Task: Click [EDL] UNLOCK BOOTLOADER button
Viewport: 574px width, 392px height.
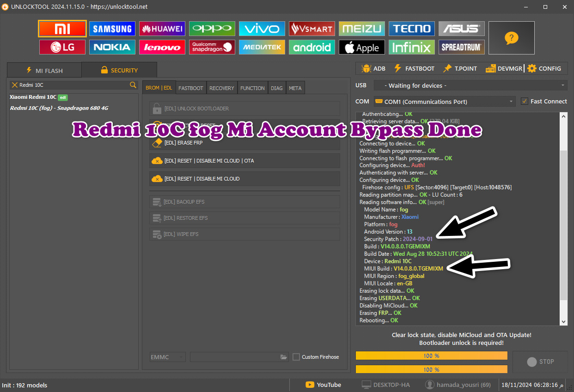Action: [244, 109]
